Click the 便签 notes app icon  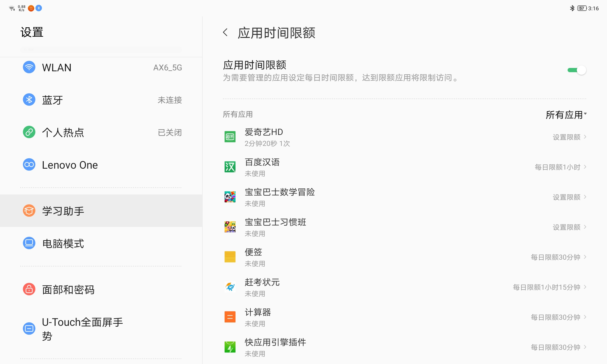[x=230, y=257]
